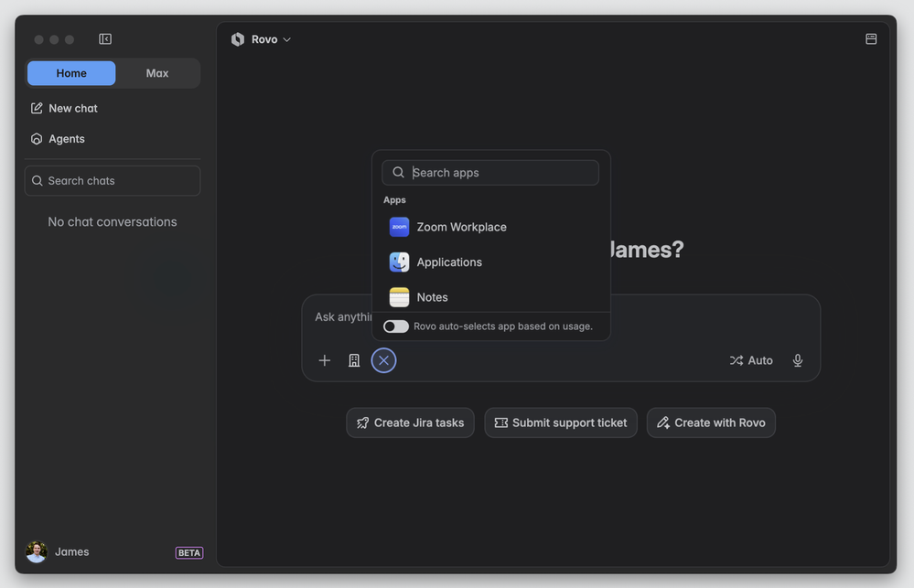
Task: Click the building organization icon
Action: tap(354, 360)
